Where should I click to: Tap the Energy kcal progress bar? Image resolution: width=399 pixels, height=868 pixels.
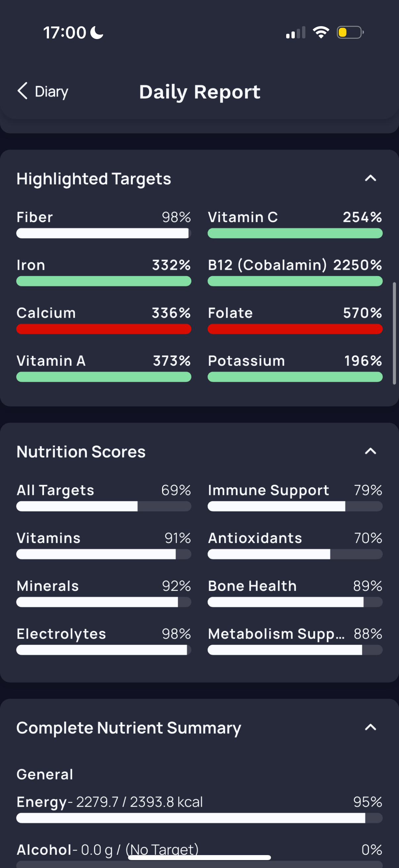tap(199, 818)
